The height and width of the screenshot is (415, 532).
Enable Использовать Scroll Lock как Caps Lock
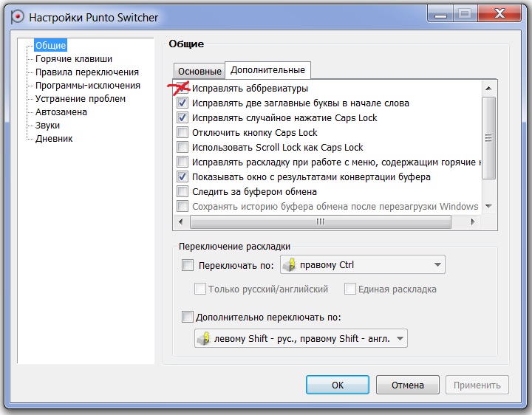(x=183, y=147)
